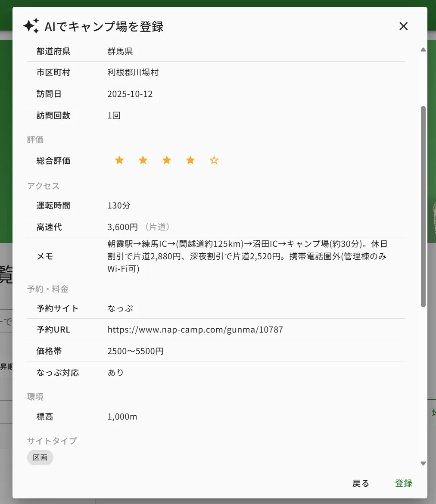Click the scrollbar down arrow

(423, 464)
